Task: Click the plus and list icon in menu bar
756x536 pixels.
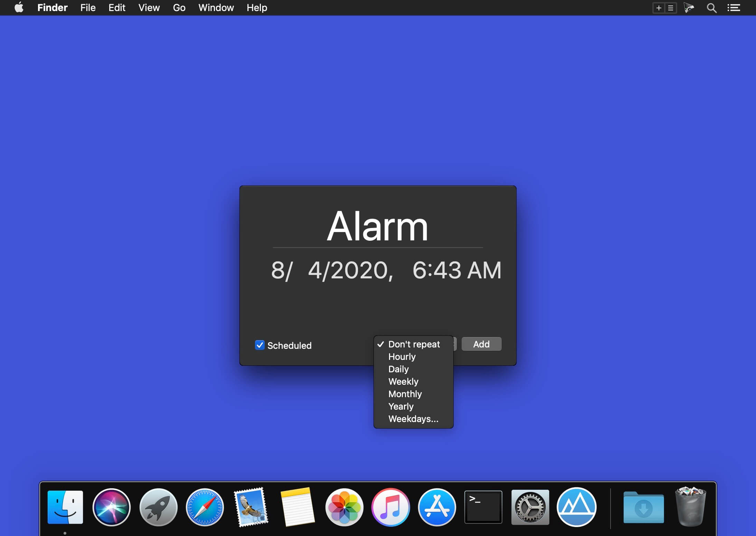Action: point(664,8)
